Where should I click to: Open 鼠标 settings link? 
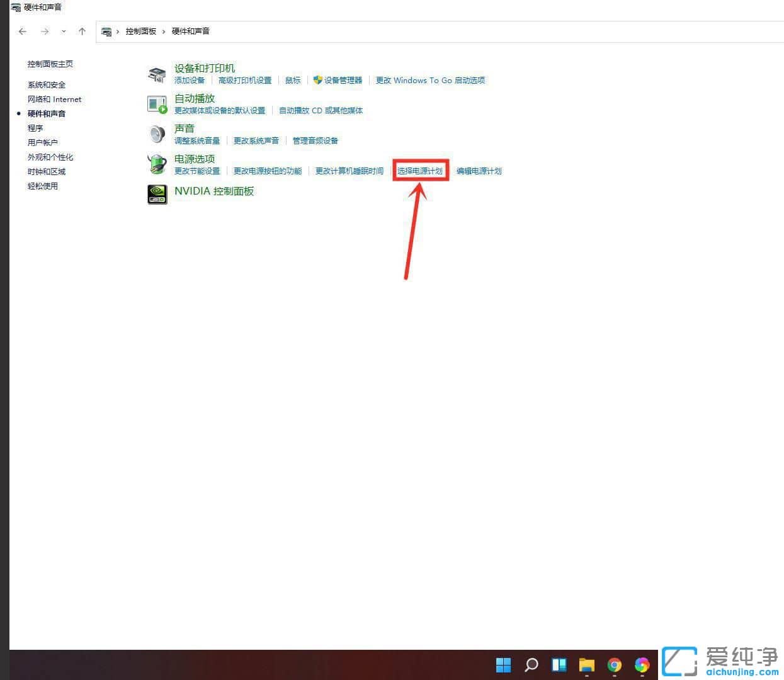click(x=292, y=80)
